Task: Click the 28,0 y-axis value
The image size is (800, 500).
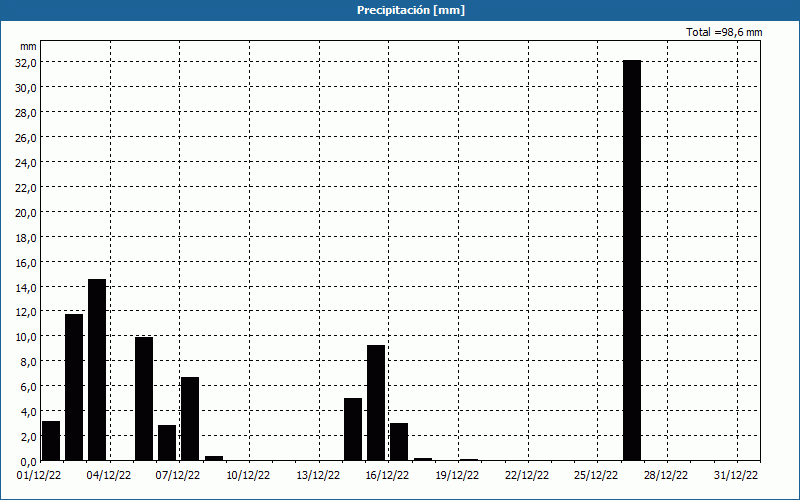Action: pyautogui.click(x=26, y=113)
